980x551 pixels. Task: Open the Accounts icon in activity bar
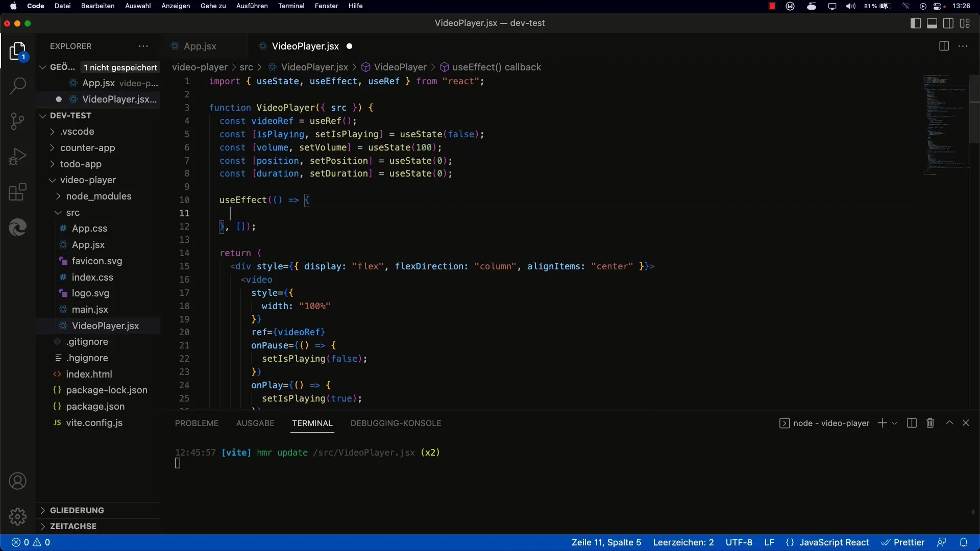point(17,481)
